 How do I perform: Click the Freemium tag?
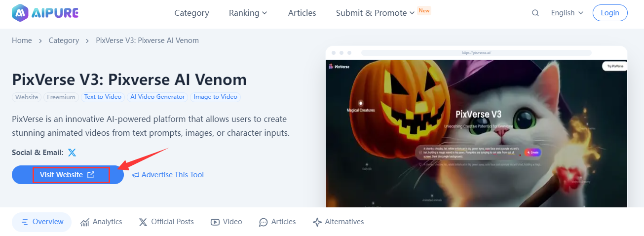coord(61,97)
